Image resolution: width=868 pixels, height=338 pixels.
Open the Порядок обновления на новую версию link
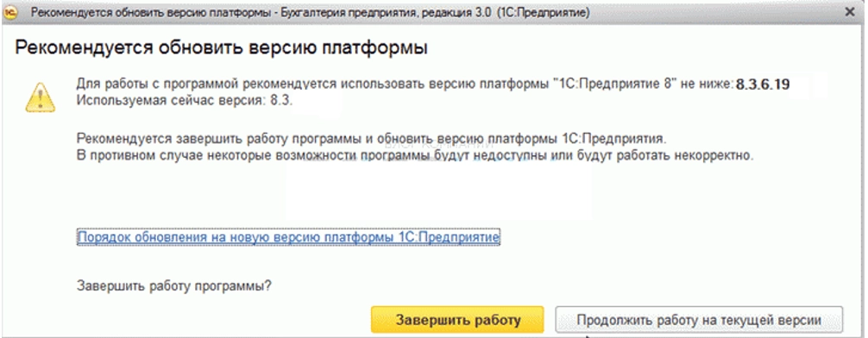click(288, 237)
